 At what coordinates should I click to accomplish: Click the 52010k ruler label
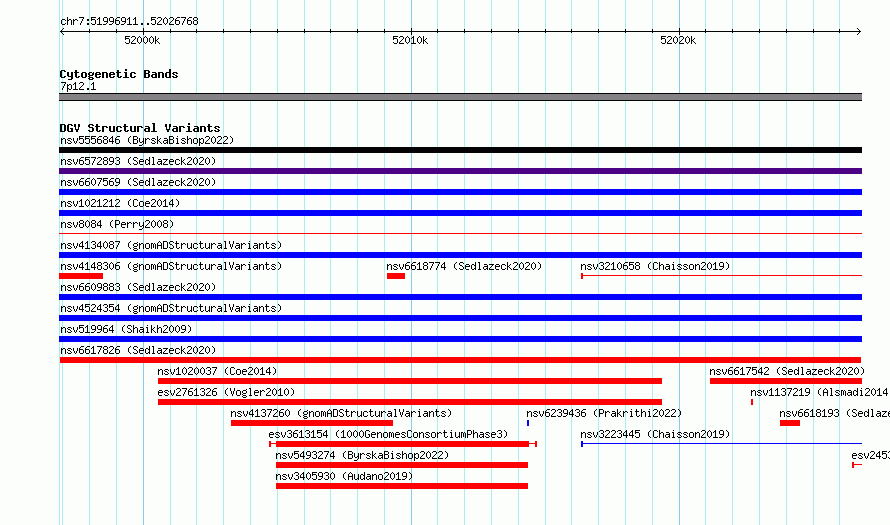pyautogui.click(x=410, y=40)
